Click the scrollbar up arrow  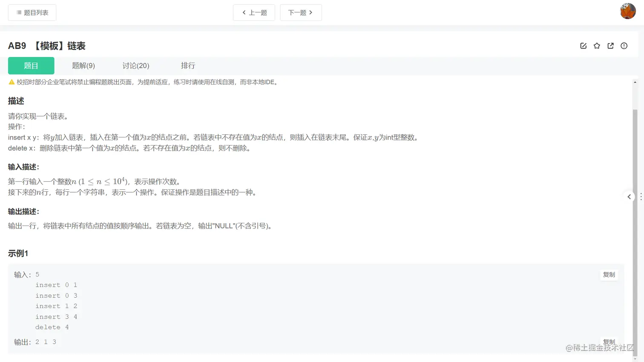point(635,82)
